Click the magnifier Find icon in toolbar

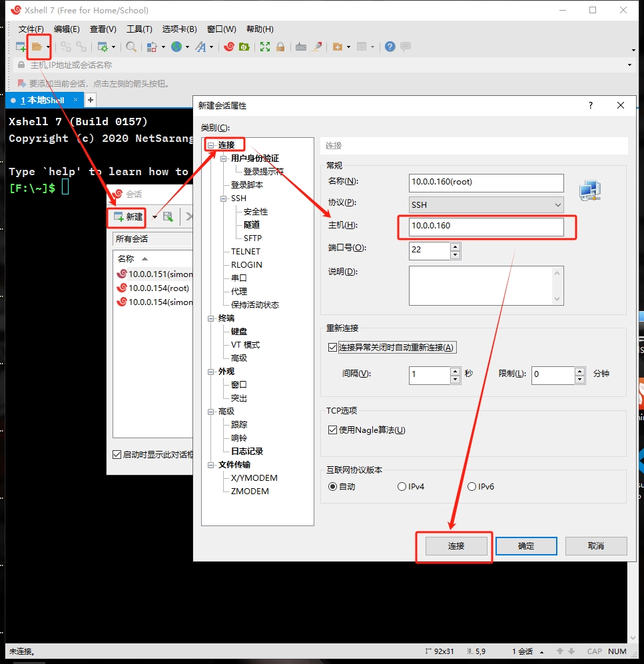pyautogui.click(x=131, y=47)
